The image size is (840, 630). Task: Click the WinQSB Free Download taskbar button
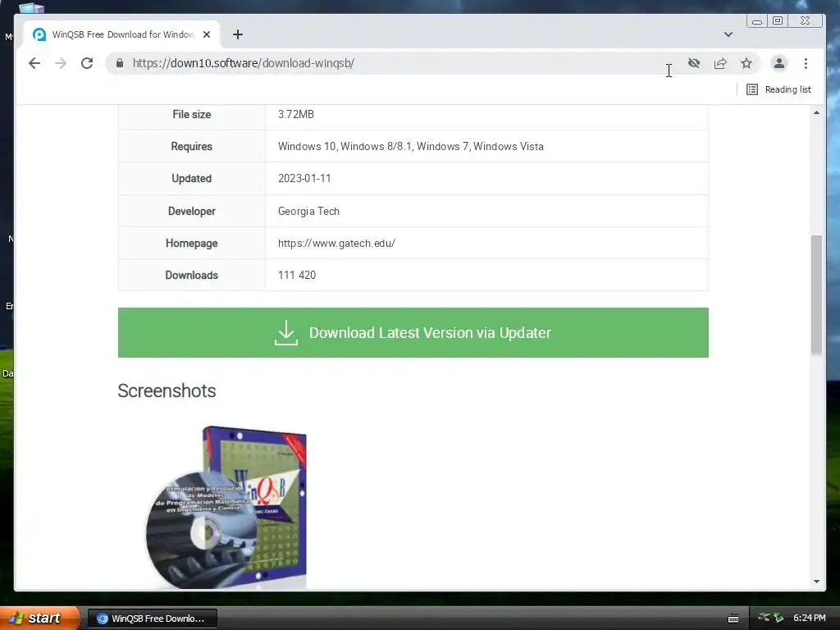click(152, 619)
